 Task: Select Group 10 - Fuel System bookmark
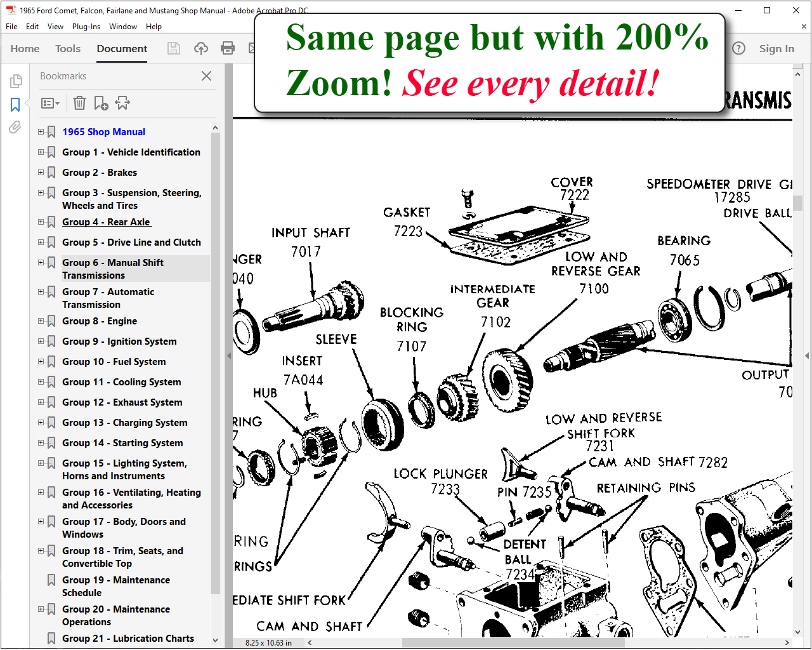click(x=114, y=362)
